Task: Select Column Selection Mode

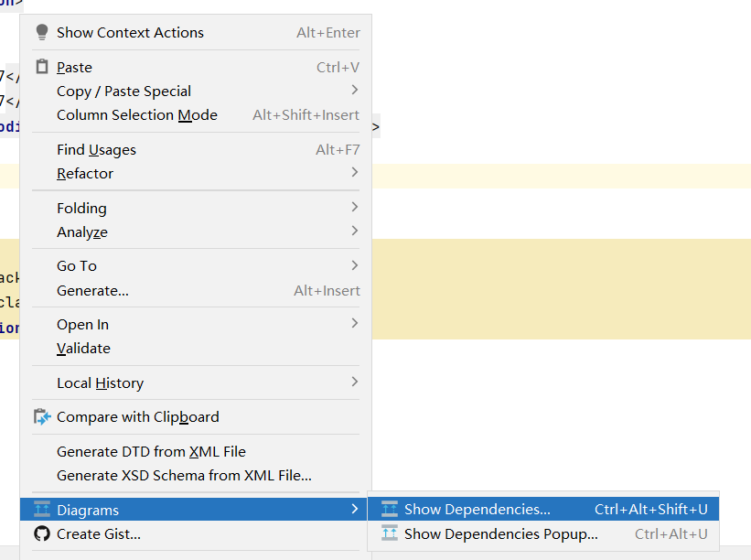Action: coord(137,114)
